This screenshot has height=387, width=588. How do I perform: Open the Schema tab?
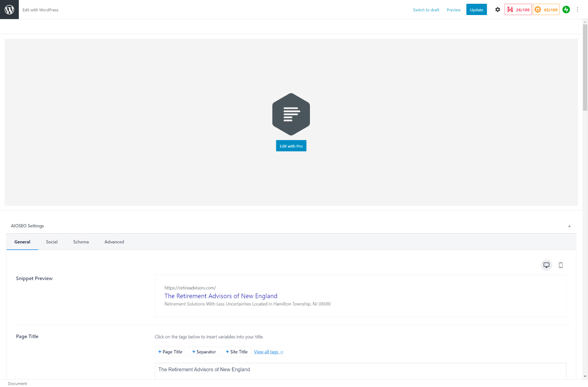(81, 242)
